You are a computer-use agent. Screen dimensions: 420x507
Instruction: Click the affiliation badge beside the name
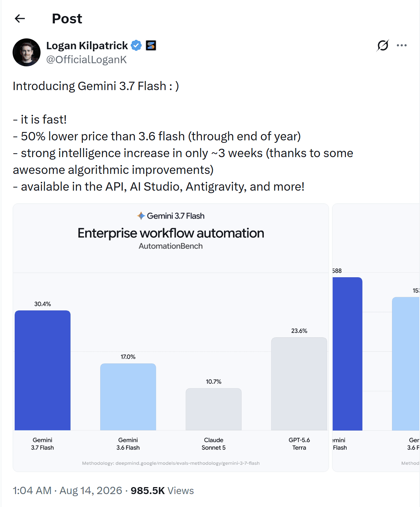click(x=151, y=45)
